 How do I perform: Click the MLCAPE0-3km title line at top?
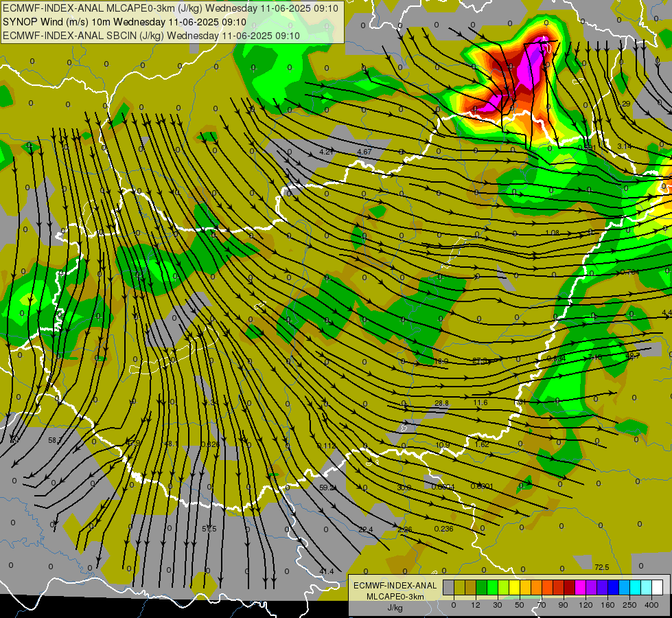pyautogui.click(x=170, y=8)
